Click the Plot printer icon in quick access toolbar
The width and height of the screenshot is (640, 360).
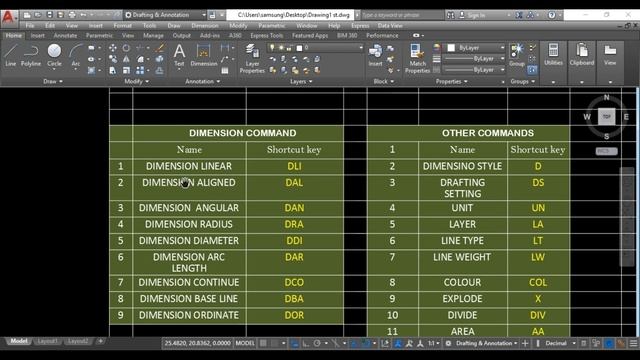tap(72, 15)
